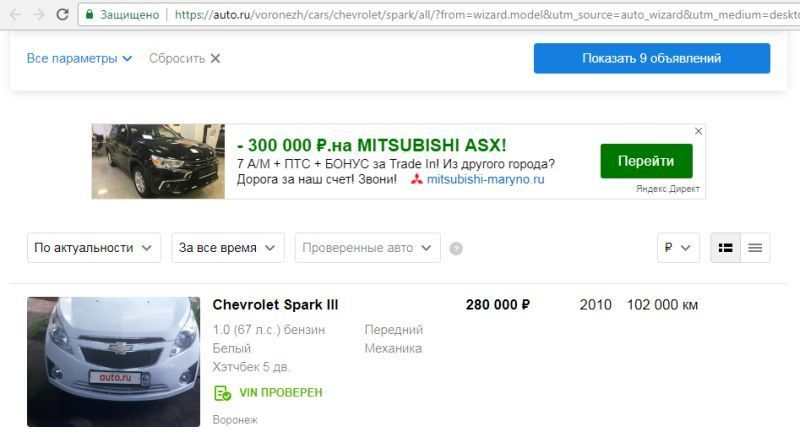
Task: Reset filters with Сбросить cross
Action: (x=215, y=58)
